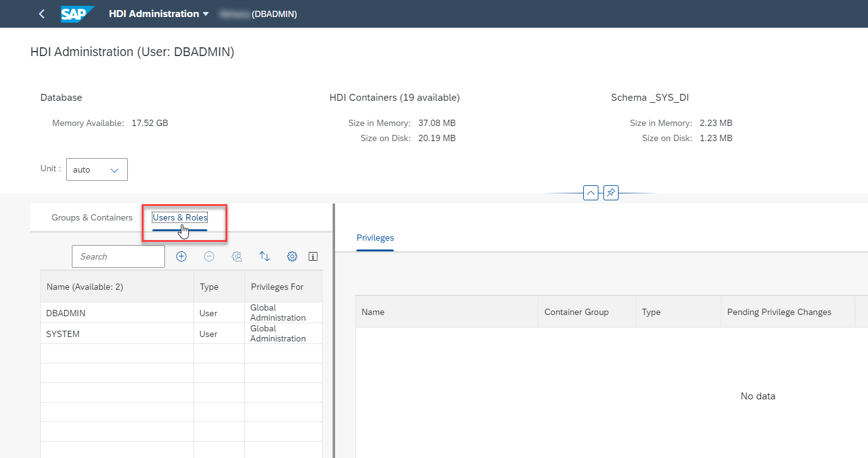The width and height of the screenshot is (868, 458).
Task: Select the Privileges tab
Action: pos(375,238)
